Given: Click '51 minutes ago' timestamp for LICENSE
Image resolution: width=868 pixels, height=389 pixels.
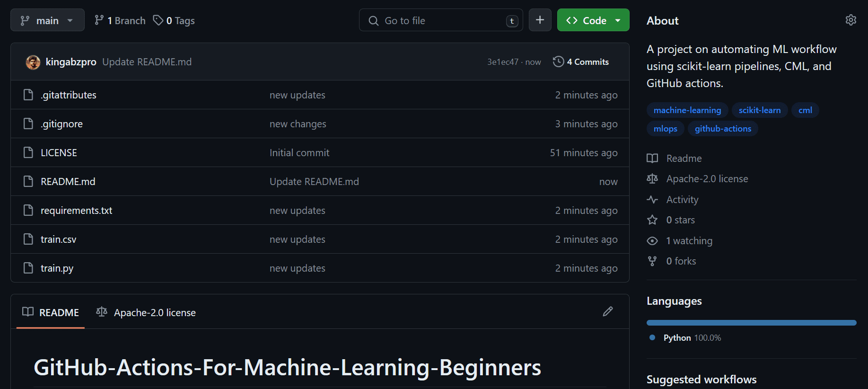Looking at the screenshot, I should [x=584, y=153].
